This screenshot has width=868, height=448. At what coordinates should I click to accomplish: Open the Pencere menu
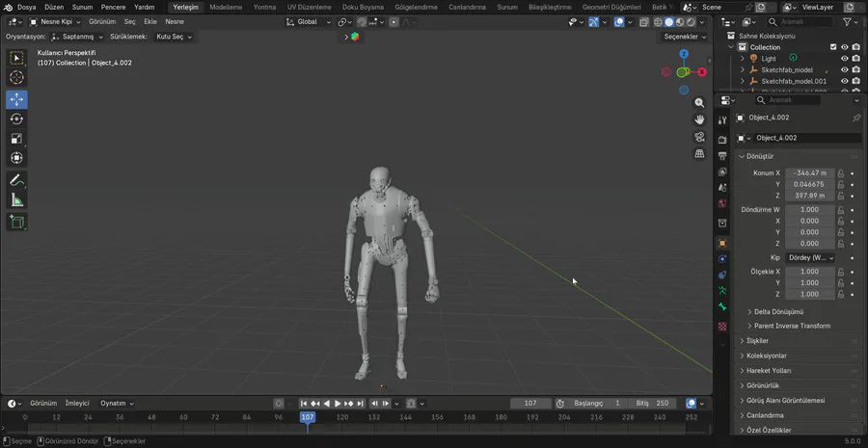[x=113, y=7]
